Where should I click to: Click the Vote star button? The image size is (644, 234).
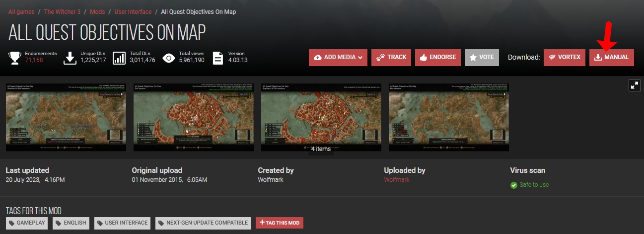[482, 57]
